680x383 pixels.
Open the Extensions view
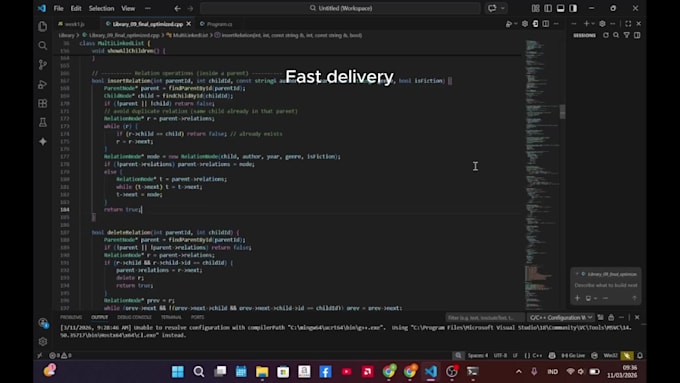click(42, 103)
